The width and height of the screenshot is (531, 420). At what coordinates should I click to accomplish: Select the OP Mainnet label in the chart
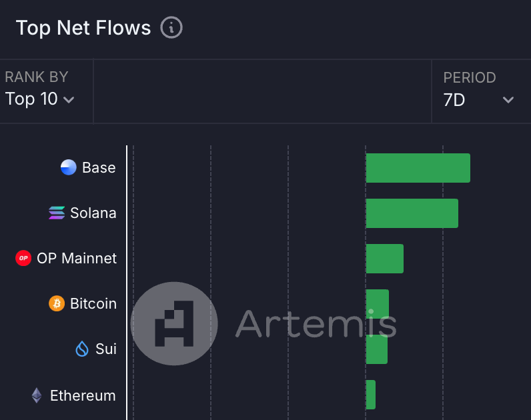(x=77, y=258)
